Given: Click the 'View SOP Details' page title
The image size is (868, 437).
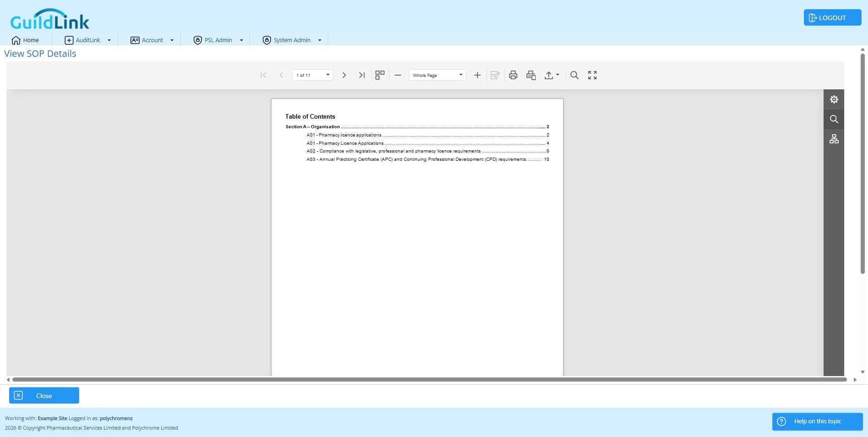Looking at the screenshot, I should pos(40,54).
